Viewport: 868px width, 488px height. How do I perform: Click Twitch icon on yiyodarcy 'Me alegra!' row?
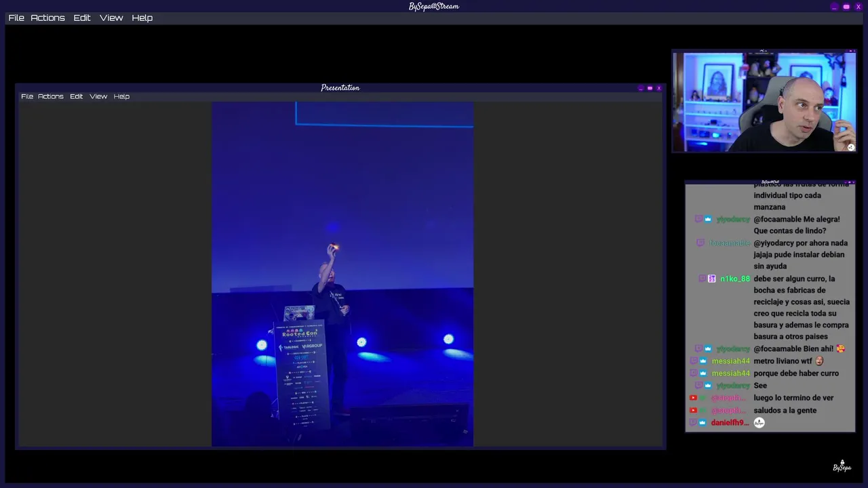pos(698,219)
